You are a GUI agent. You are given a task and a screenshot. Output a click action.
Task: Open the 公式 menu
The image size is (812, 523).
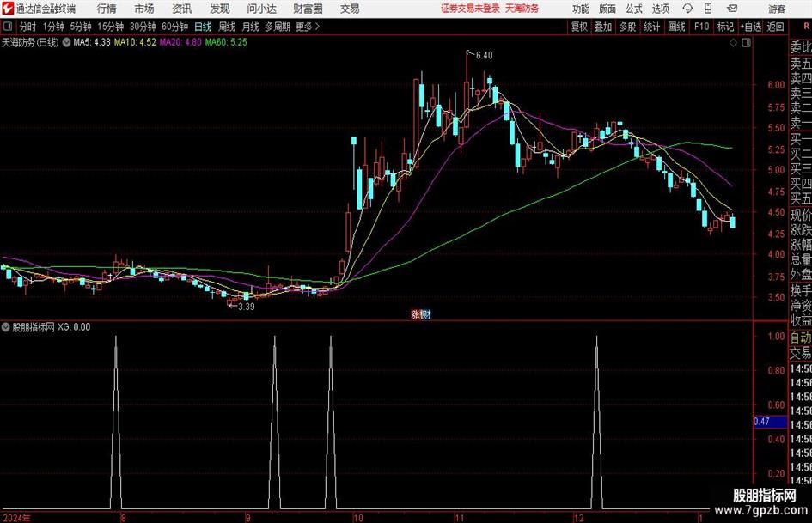pos(634,9)
